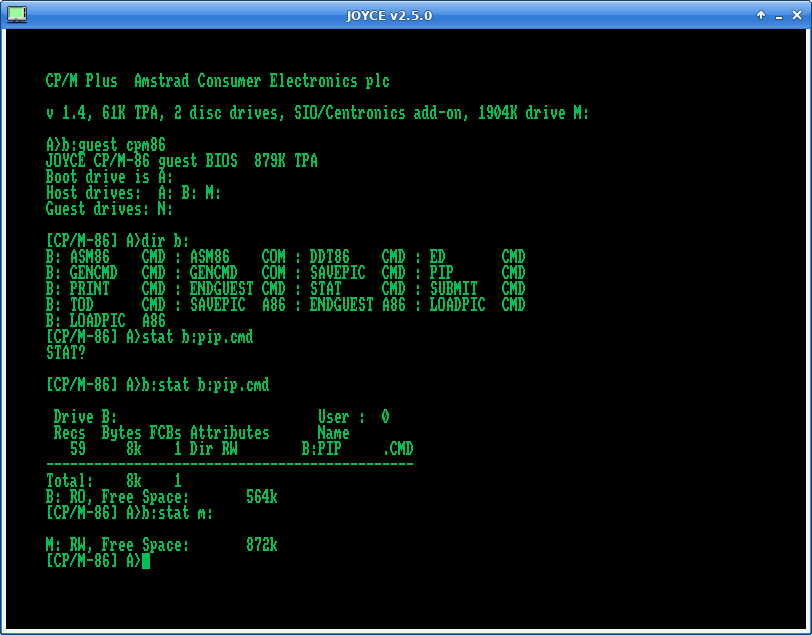Click the 'Name' column header

click(x=334, y=433)
